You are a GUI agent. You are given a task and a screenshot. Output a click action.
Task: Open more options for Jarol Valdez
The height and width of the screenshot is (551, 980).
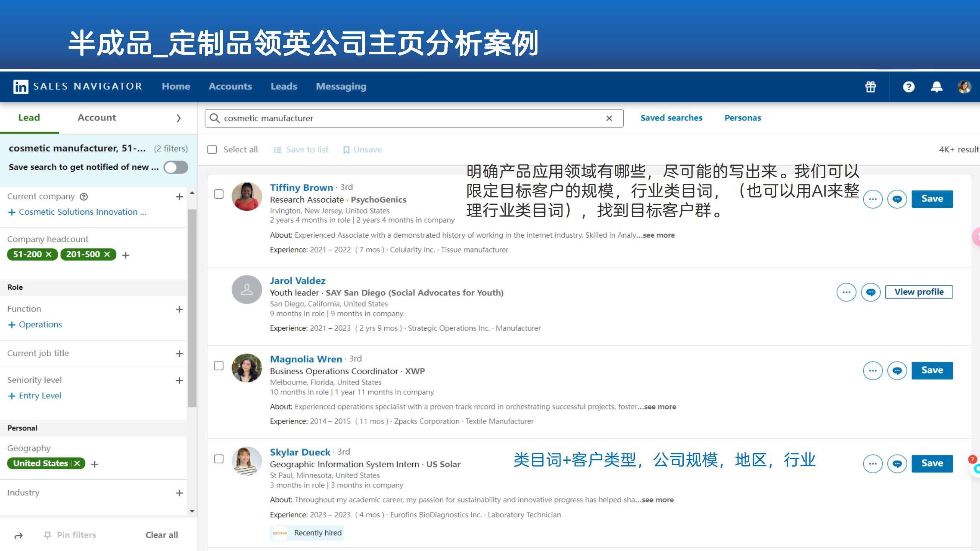[x=846, y=292]
